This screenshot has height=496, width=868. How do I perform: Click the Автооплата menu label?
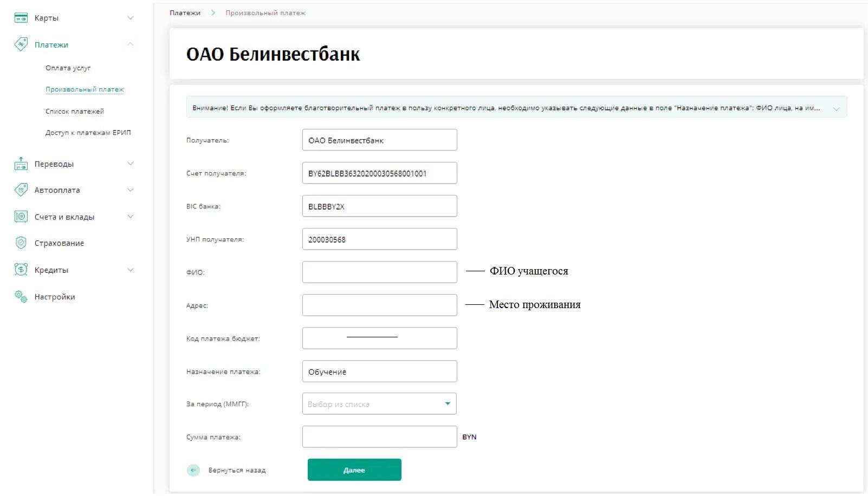click(57, 190)
